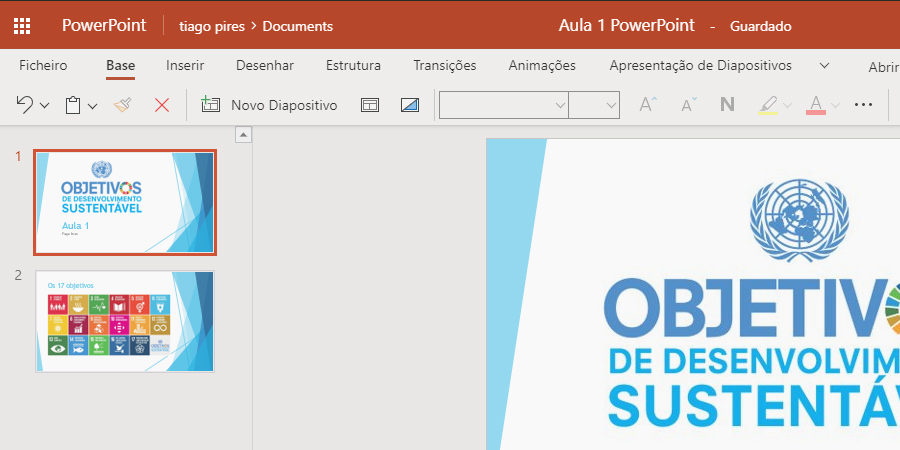This screenshot has width=900, height=450.
Task: Click the red Delete X icon
Action: tap(162, 105)
